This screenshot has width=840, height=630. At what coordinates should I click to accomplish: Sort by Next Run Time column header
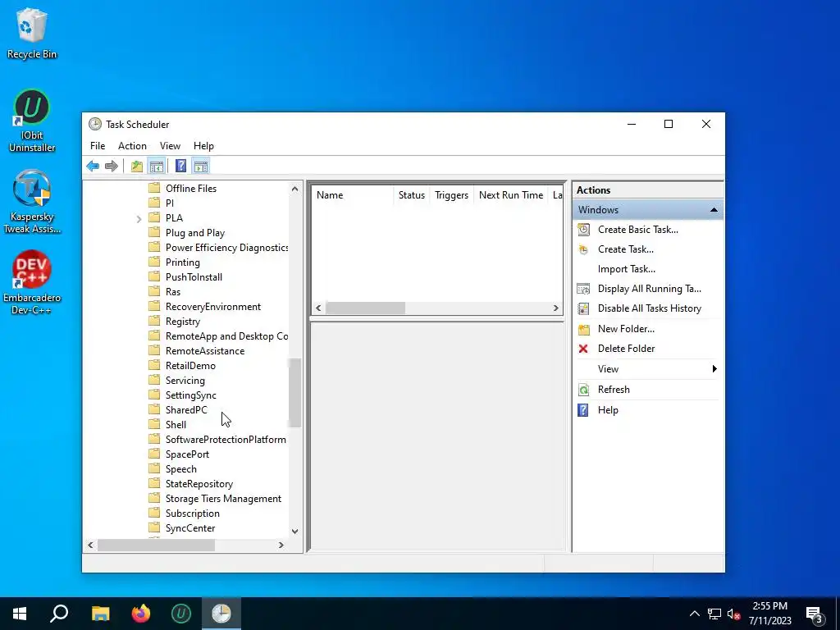click(x=511, y=195)
